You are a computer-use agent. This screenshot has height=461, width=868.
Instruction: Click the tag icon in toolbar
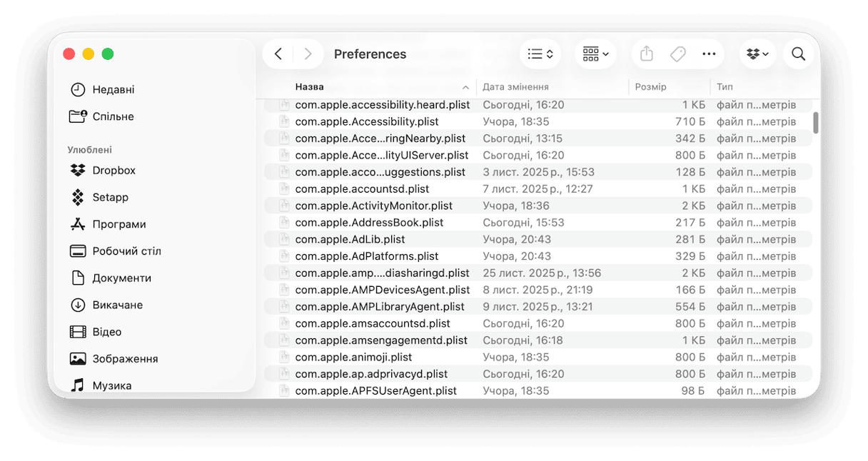click(x=677, y=54)
